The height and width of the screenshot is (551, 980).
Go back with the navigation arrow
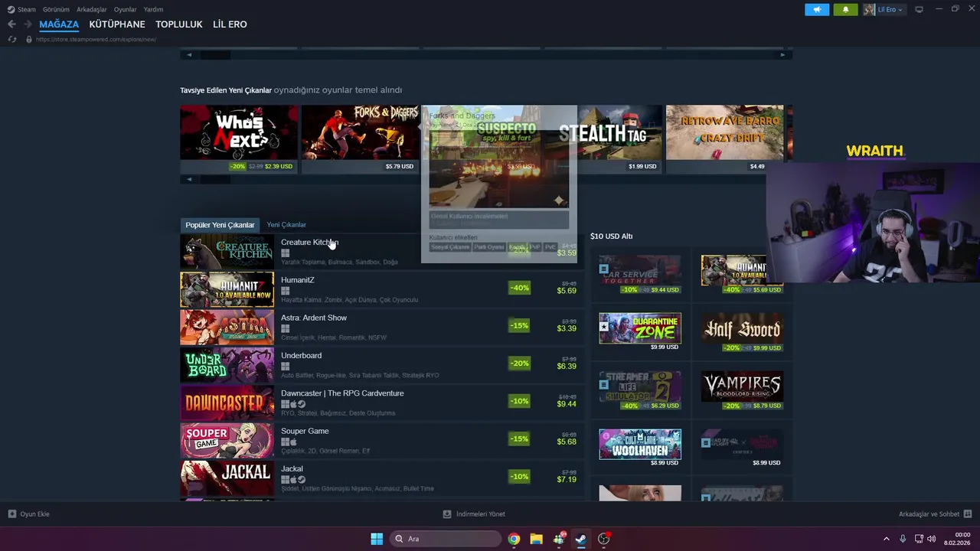coord(11,24)
